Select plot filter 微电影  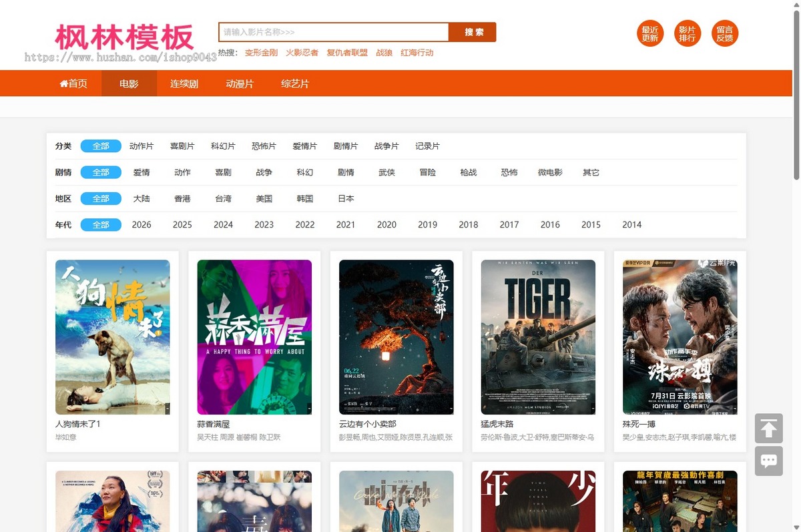click(550, 172)
